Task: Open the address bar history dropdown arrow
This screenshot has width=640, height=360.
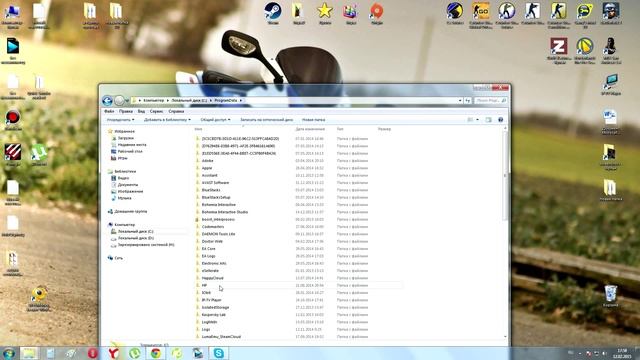Action: tap(460, 100)
